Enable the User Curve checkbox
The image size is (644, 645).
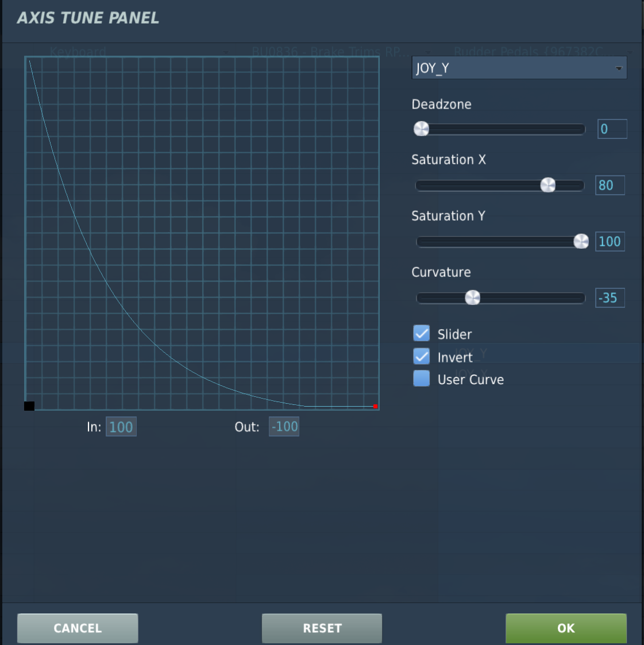tap(421, 378)
